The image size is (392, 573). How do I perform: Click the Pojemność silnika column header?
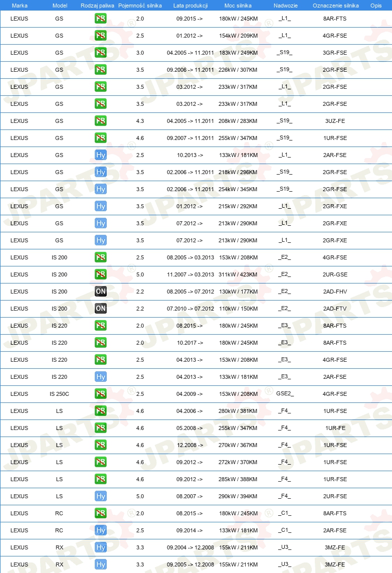coord(140,6)
